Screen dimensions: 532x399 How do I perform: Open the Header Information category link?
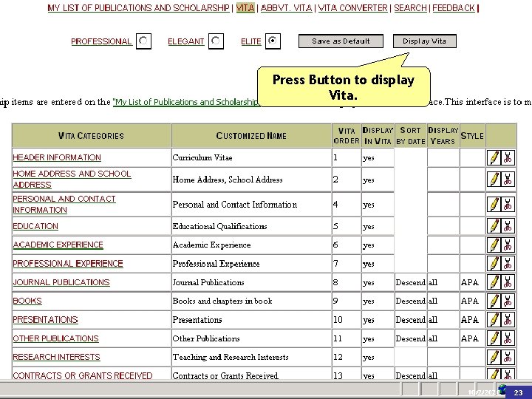[57, 157]
